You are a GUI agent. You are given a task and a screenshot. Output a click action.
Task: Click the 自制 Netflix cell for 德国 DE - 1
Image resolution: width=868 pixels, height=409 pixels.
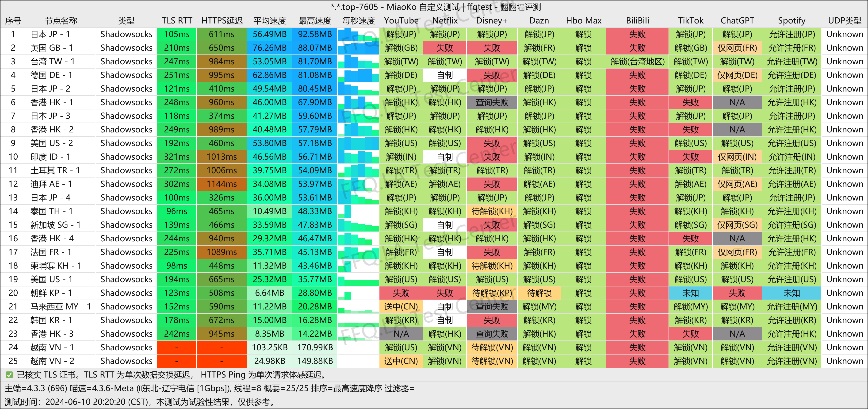click(444, 75)
